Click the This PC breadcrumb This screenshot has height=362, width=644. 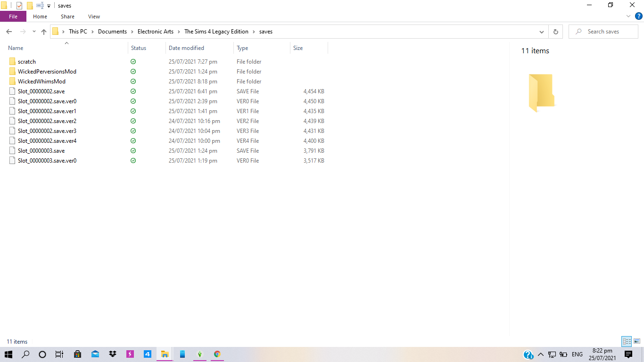coord(78,32)
